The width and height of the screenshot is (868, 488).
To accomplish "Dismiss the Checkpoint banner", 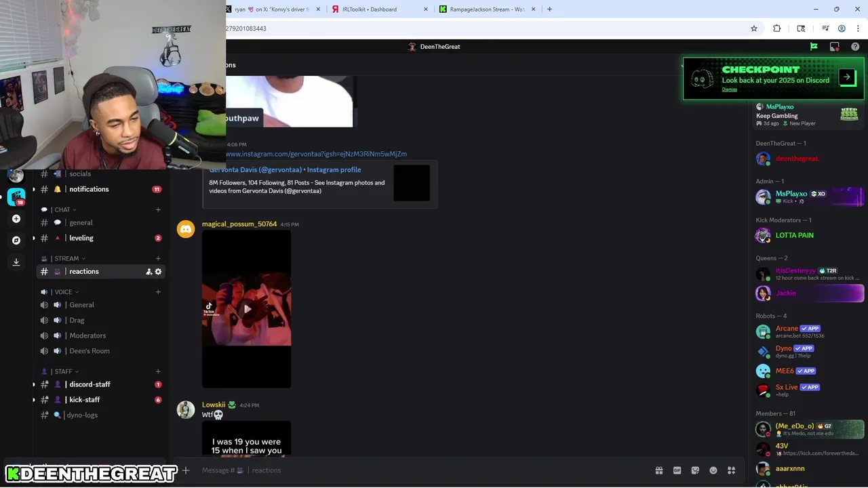I will 729,89.
